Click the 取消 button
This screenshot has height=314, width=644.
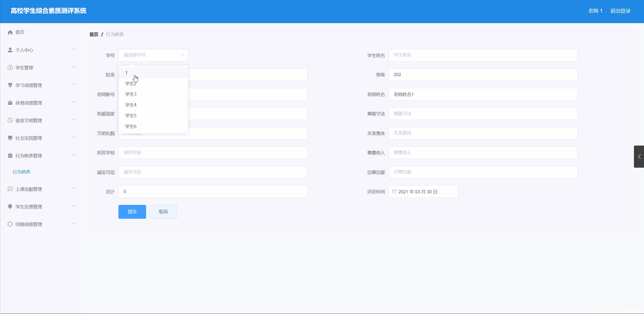[x=163, y=212]
